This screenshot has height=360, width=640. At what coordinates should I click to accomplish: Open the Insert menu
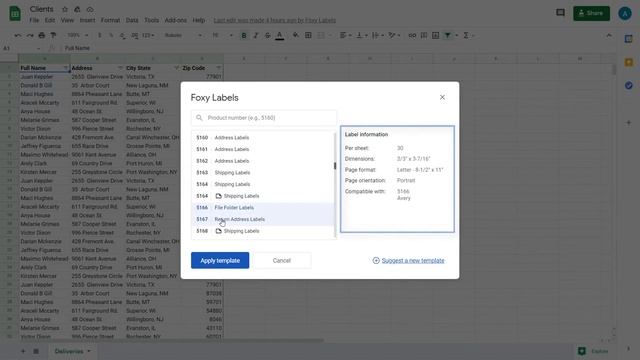tap(87, 20)
